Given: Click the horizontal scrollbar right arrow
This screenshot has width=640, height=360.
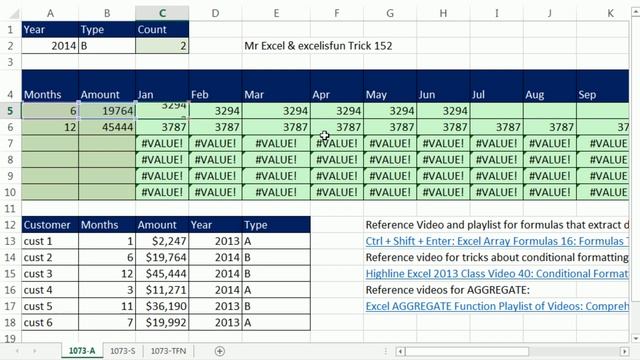Looking at the screenshot, I should pos(624,351).
